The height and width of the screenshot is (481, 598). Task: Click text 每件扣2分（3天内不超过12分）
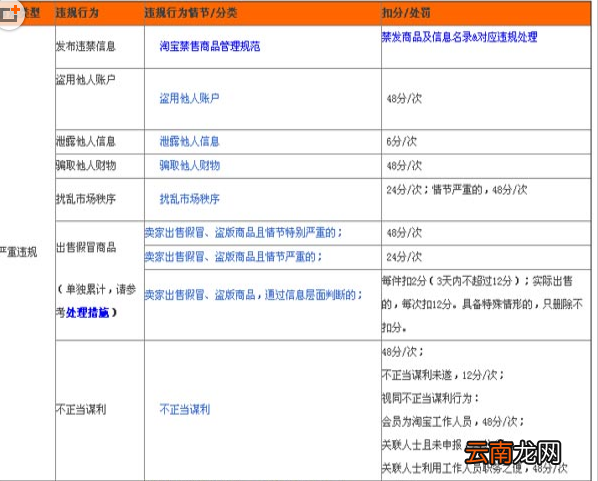point(450,281)
